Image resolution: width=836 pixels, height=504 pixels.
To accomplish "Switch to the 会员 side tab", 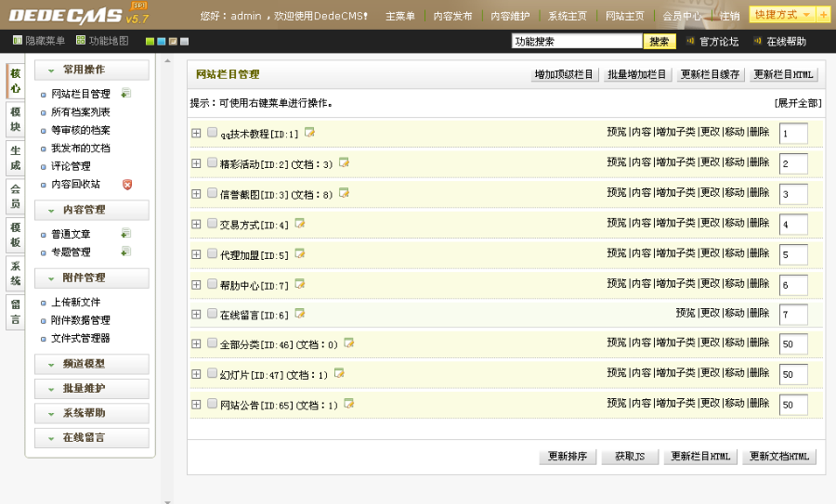I will click(x=15, y=196).
